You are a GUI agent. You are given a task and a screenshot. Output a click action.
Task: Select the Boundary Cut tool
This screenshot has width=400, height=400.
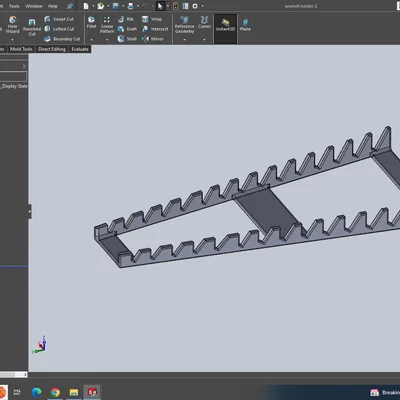[62, 39]
